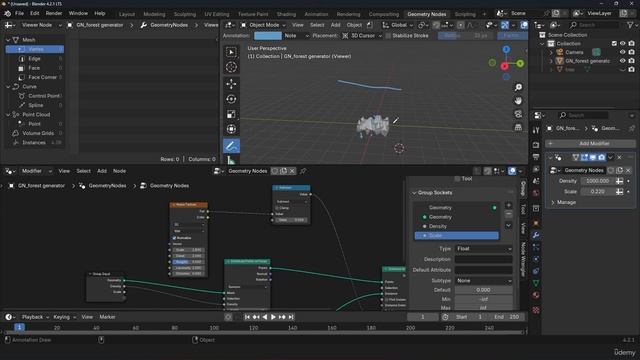The height and width of the screenshot is (360, 640).
Task: Select Vertex domain in spreadsheet
Action: coord(35,49)
